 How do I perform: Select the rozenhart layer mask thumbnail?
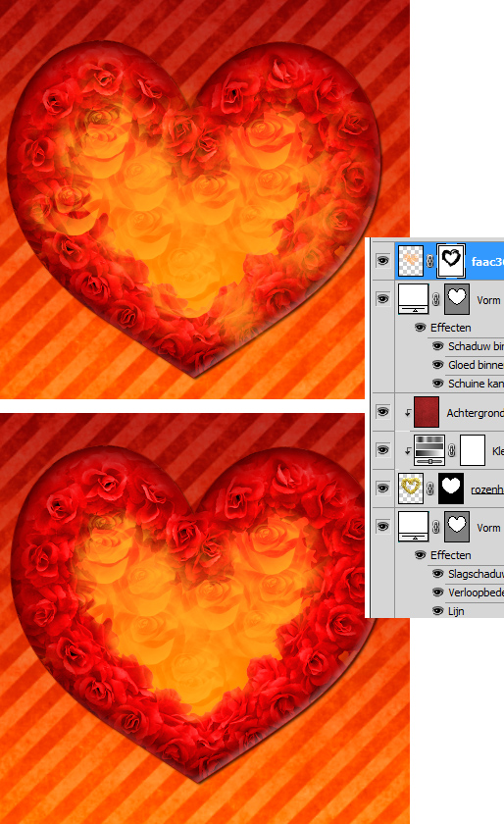point(451,489)
